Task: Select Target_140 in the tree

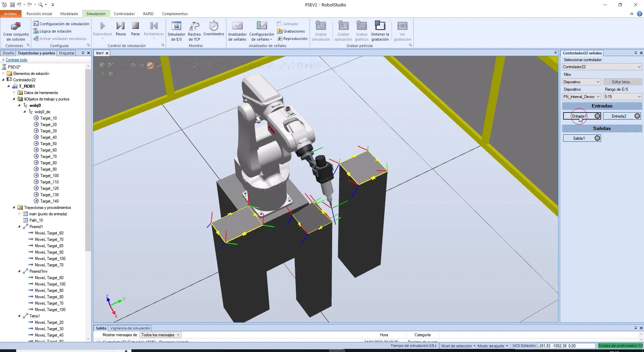Action: click(x=49, y=201)
